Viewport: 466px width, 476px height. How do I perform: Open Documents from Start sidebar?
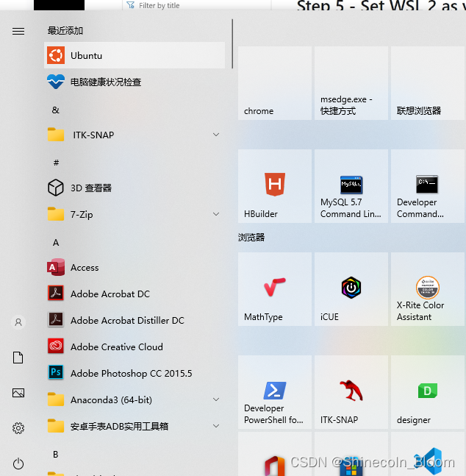point(18,358)
